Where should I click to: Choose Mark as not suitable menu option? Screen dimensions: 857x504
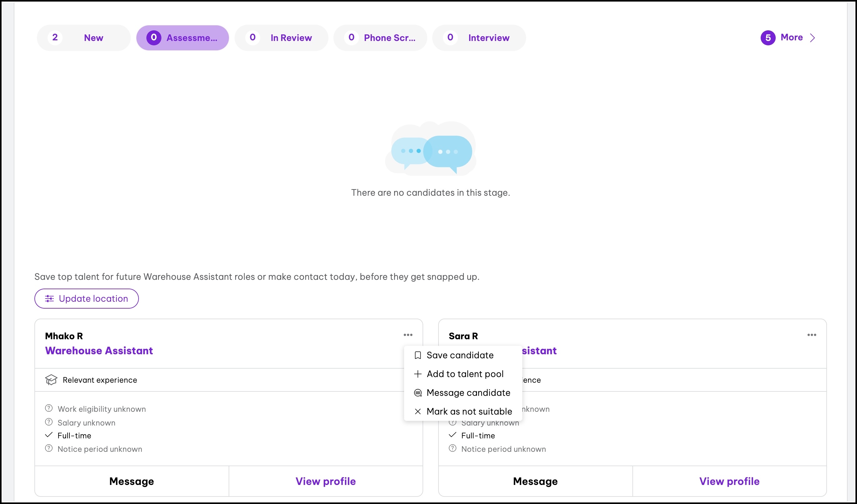tap(469, 411)
